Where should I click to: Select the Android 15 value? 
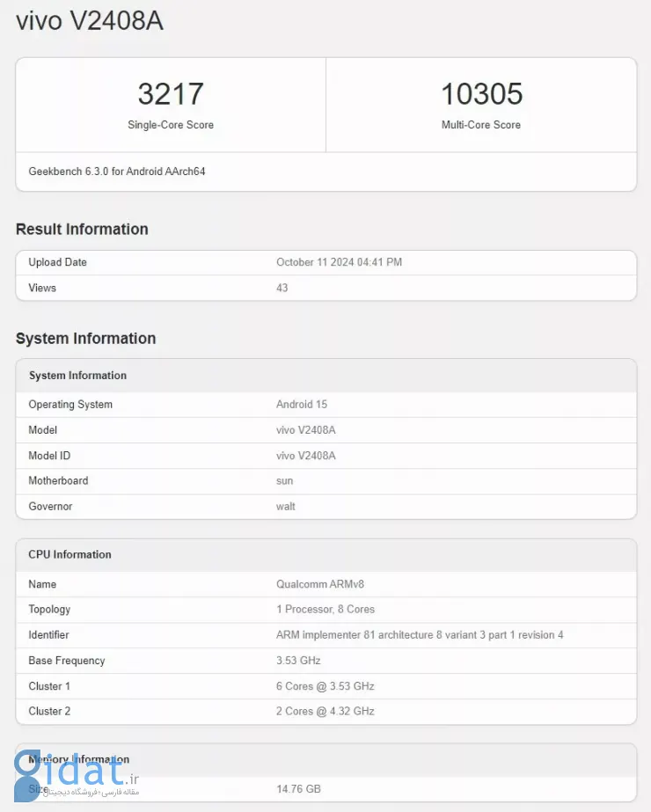click(x=302, y=405)
